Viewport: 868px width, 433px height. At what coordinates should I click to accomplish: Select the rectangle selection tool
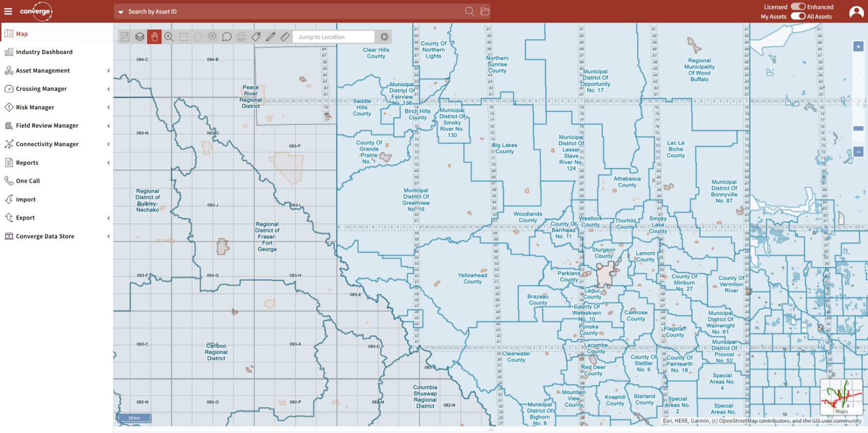point(183,37)
